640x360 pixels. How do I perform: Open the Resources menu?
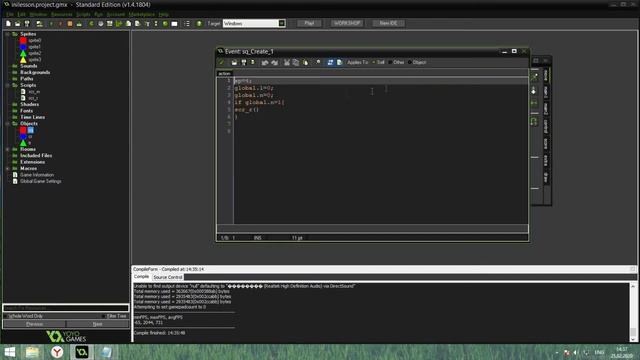62,14
